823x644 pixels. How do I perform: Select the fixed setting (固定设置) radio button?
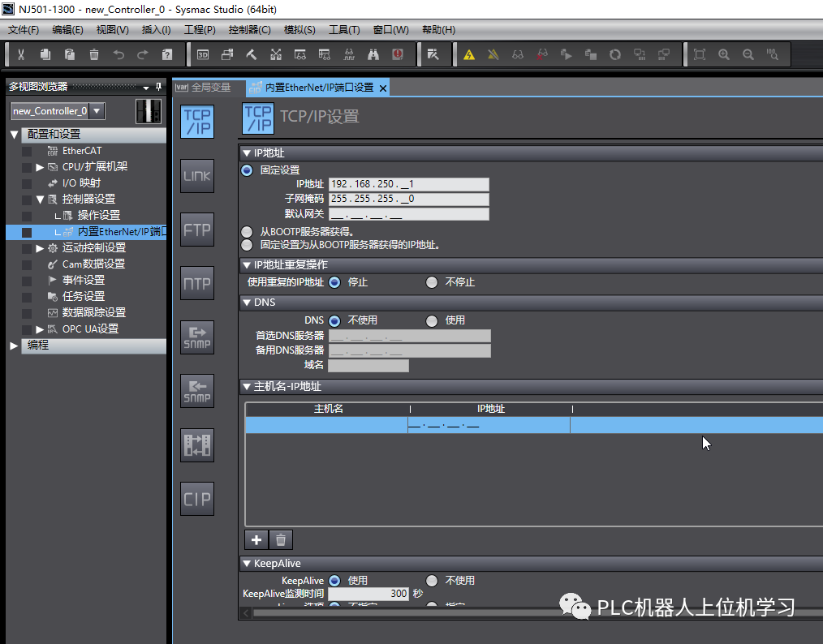coord(247,170)
